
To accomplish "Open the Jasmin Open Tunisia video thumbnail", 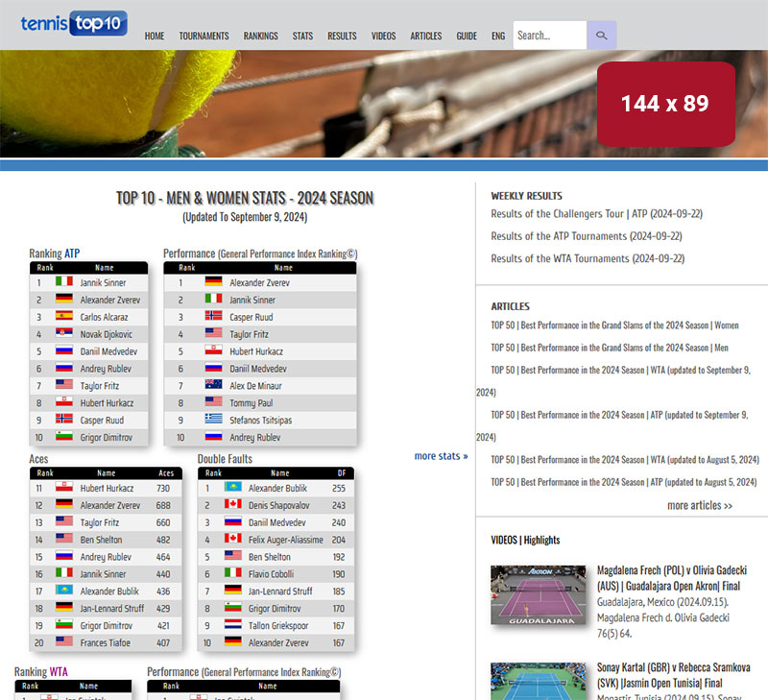I will point(539,682).
